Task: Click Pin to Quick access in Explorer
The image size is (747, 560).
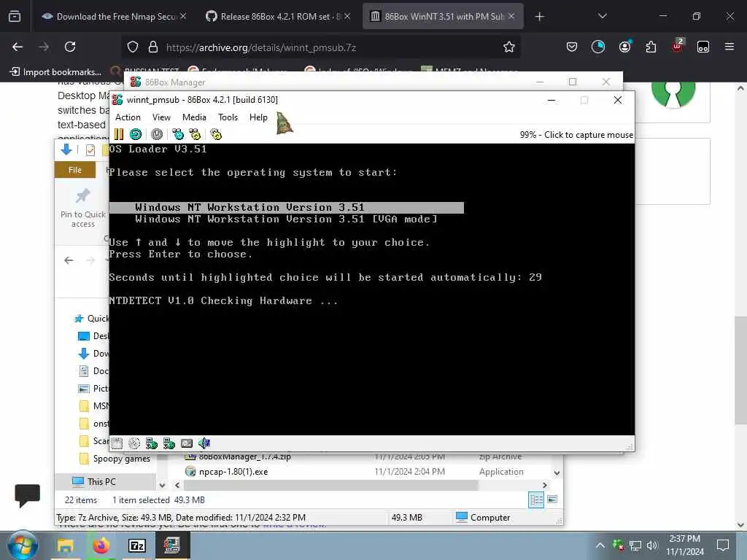Action: point(83,208)
